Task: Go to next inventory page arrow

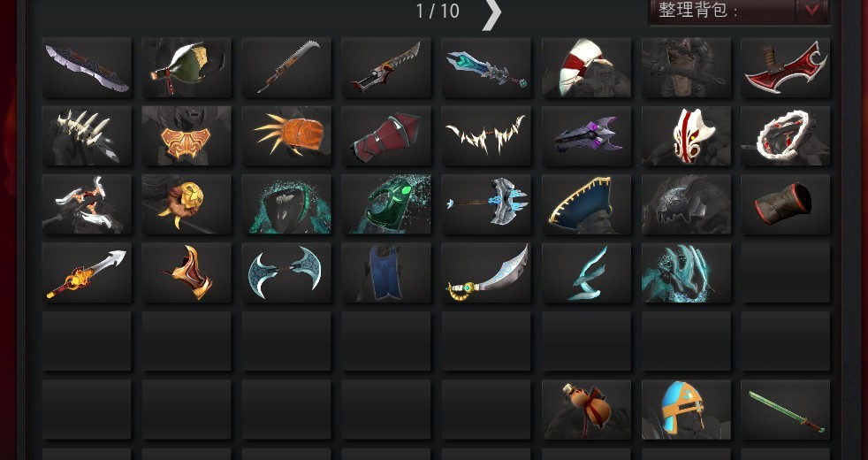Action: [x=491, y=11]
